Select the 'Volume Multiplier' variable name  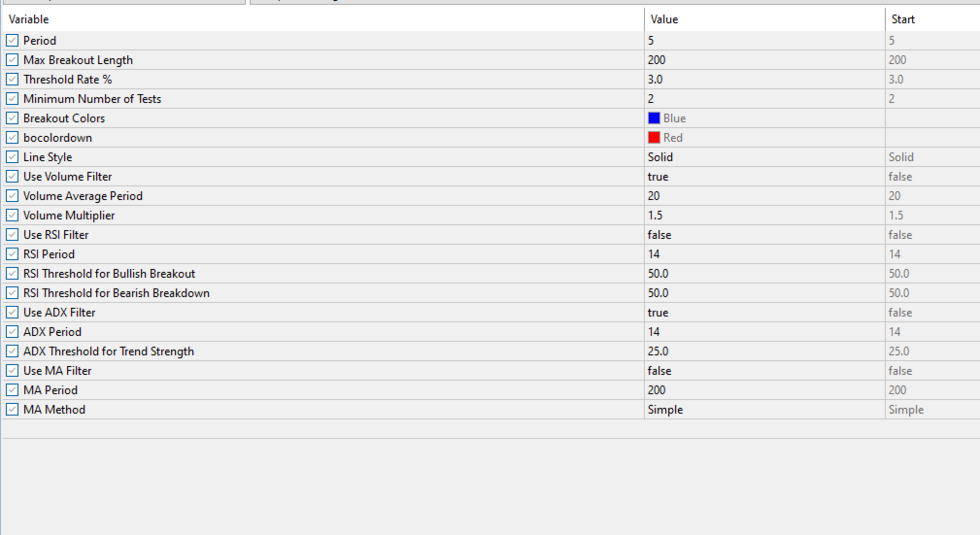click(x=69, y=215)
